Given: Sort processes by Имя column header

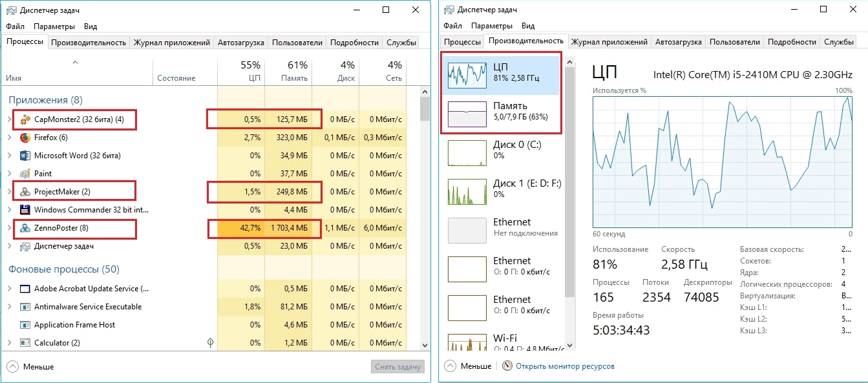Looking at the screenshot, I should point(78,71).
